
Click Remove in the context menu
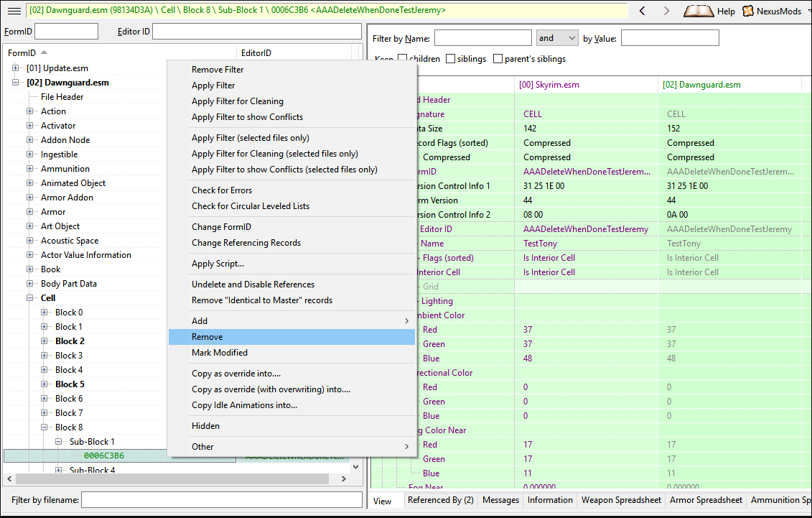[292, 337]
